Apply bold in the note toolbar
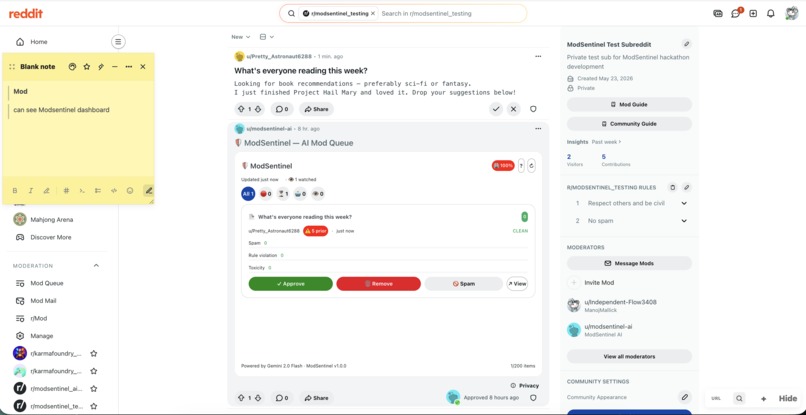This screenshot has width=806, height=415. pos(15,191)
